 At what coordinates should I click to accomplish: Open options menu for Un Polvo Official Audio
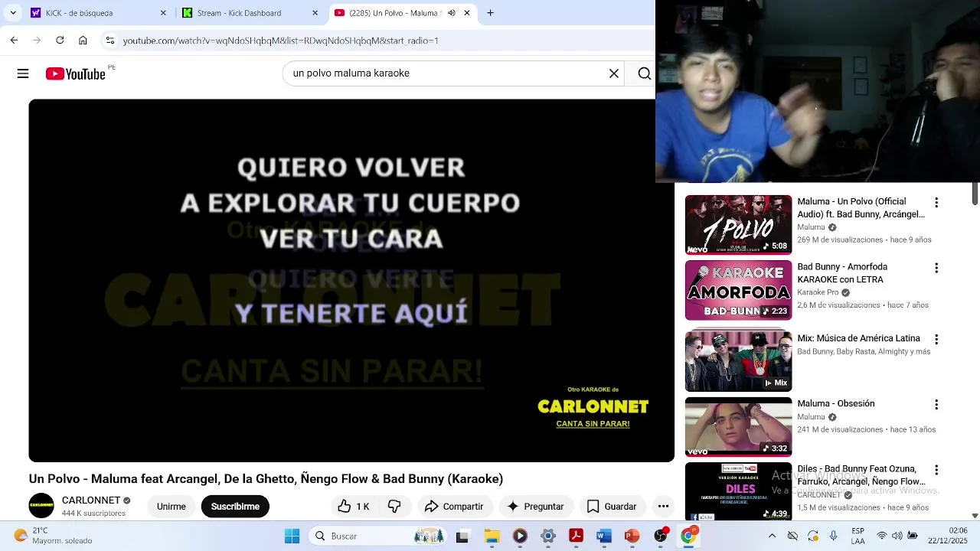point(936,203)
